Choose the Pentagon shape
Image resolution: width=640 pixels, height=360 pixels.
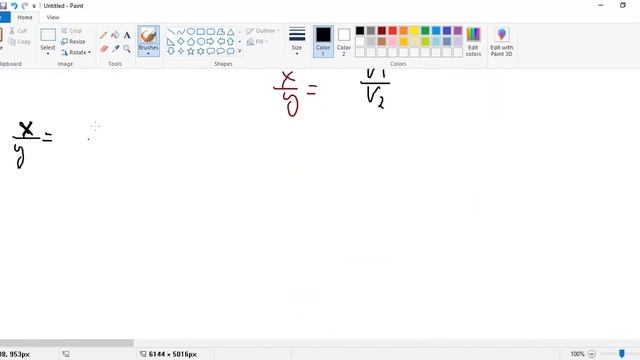pos(191,42)
